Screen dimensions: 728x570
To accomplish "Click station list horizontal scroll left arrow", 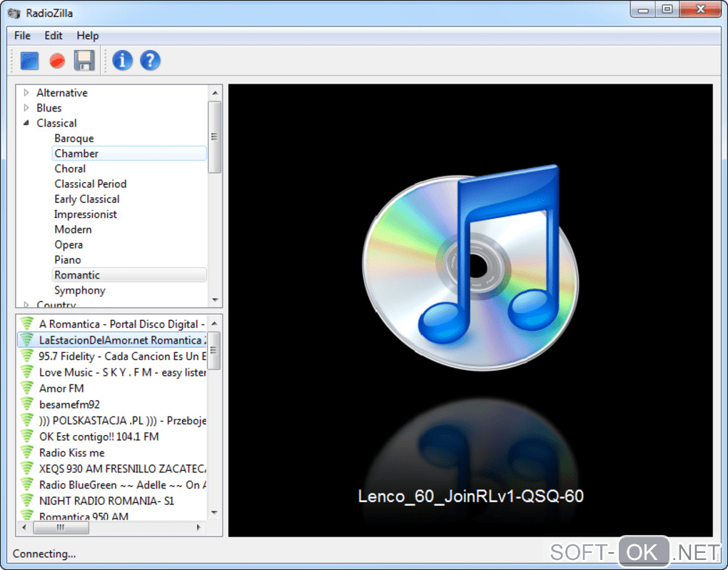I will [x=24, y=527].
